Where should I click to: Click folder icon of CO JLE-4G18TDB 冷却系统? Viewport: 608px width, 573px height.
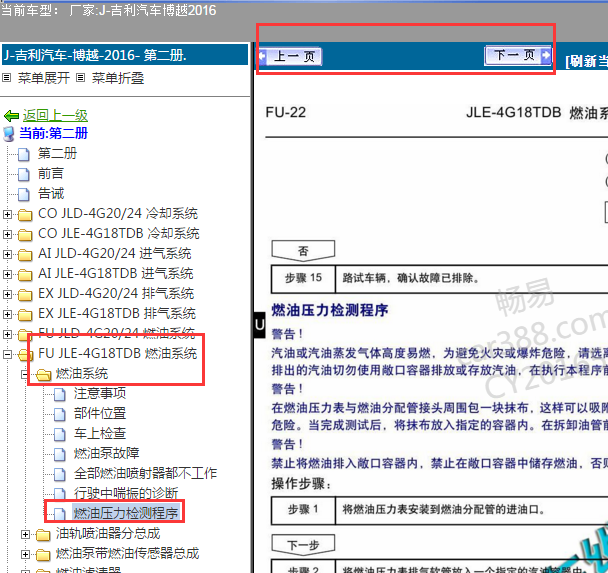point(25,235)
